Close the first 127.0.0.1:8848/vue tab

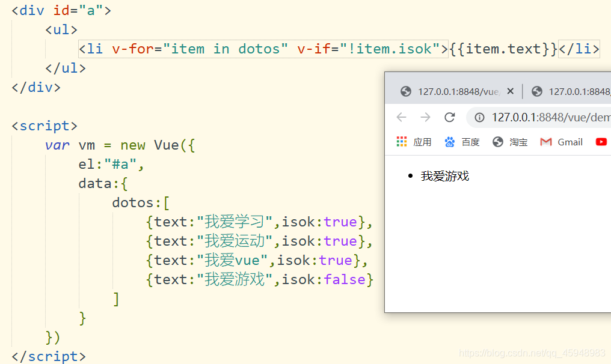511,91
